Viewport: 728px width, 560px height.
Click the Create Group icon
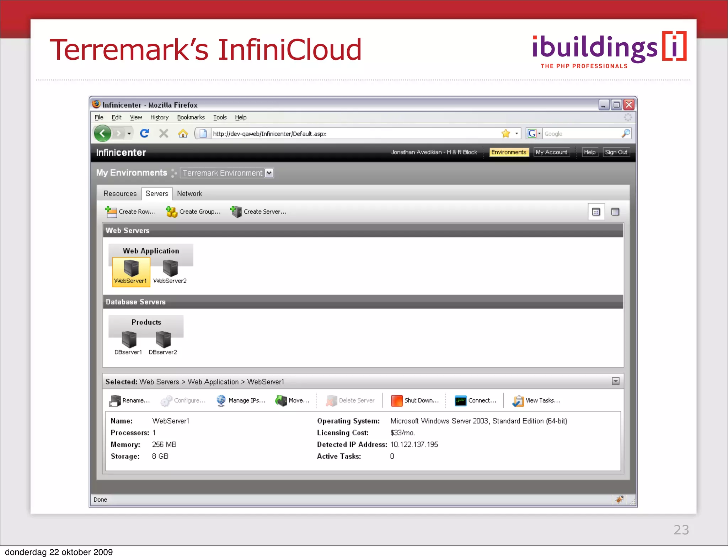[172, 212]
